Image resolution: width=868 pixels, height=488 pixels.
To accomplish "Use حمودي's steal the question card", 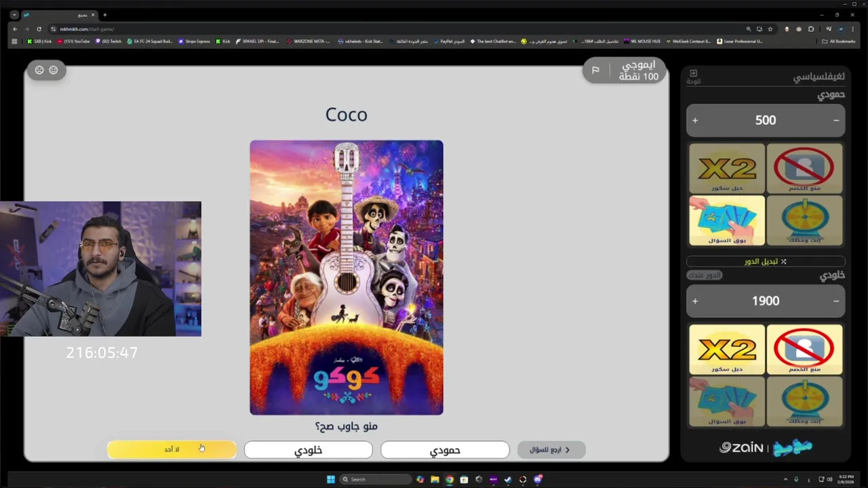I will pyautogui.click(x=727, y=220).
